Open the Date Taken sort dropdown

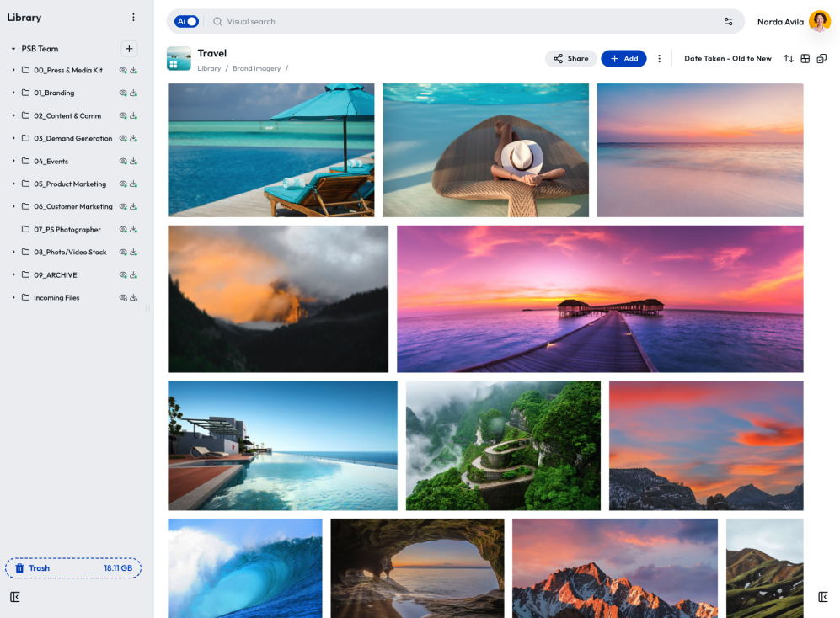[x=727, y=58]
